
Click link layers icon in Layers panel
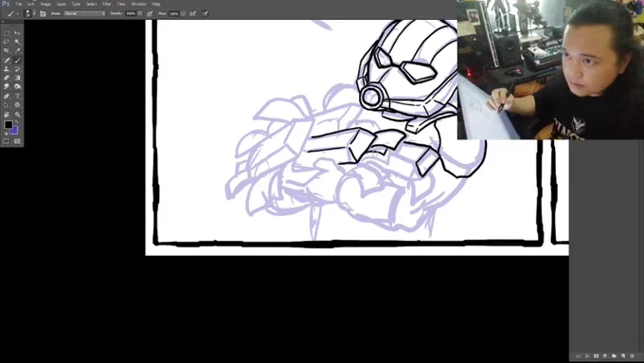(579, 356)
